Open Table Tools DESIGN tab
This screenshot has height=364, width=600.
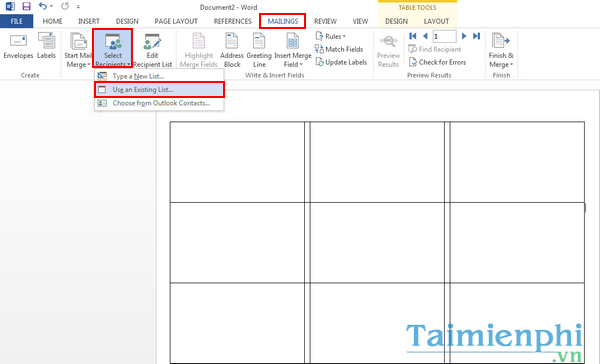point(396,21)
